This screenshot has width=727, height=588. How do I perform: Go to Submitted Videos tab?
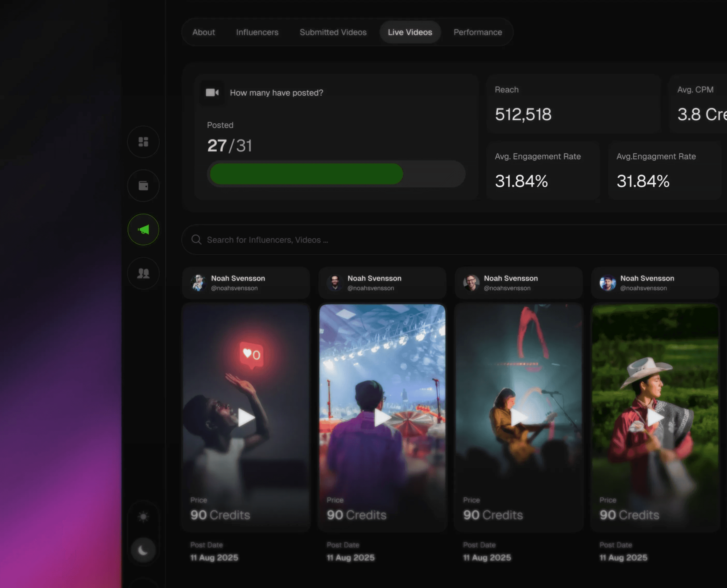click(x=333, y=32)
